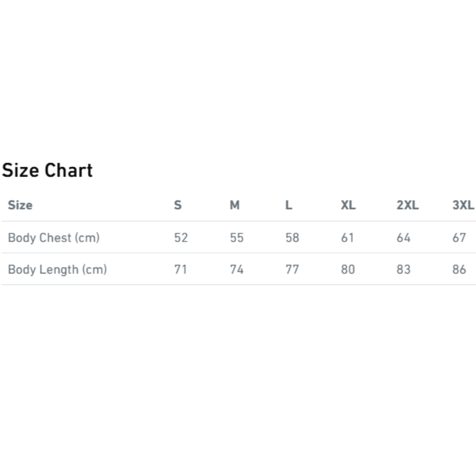Click the L size column header
476x476 pixels.
tap(289, 205)
